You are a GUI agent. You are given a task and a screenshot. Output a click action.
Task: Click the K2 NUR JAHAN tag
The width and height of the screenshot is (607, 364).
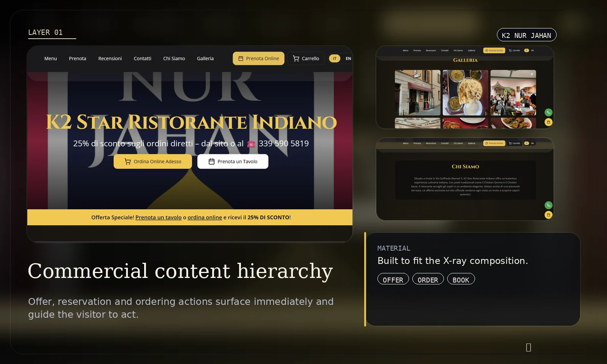[527, 35]
